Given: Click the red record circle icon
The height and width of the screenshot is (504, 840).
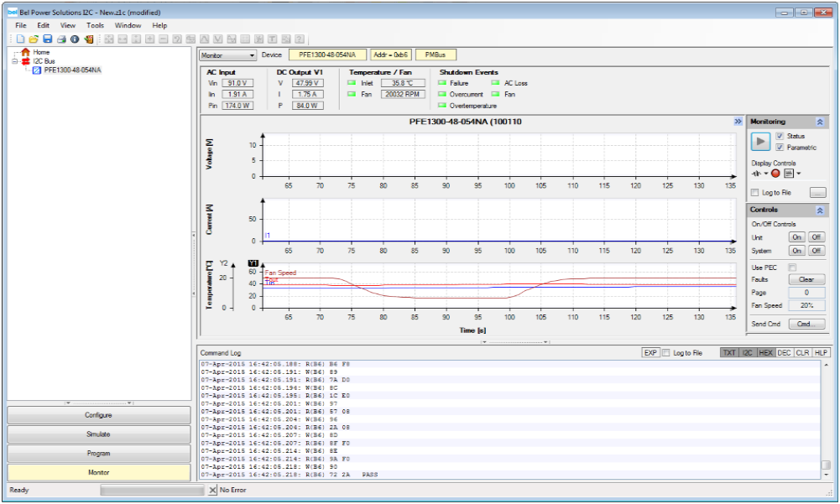Looking at the screenshot, I should (775, 174).
